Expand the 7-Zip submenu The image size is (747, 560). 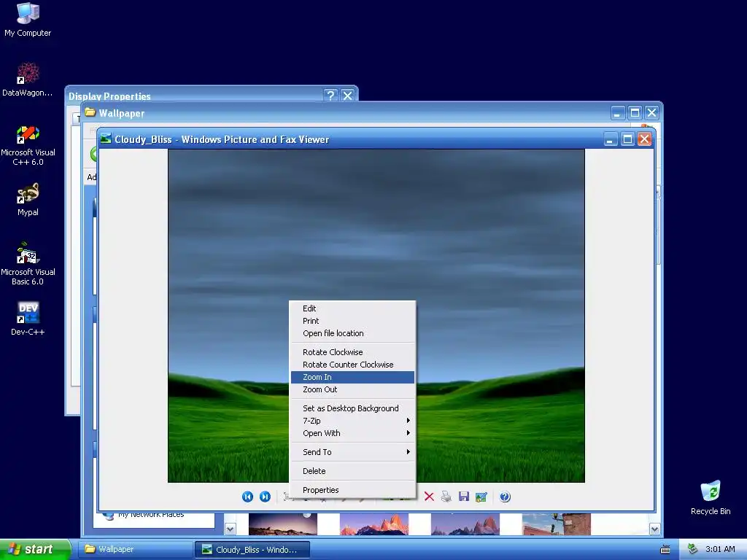coord(352,421)
